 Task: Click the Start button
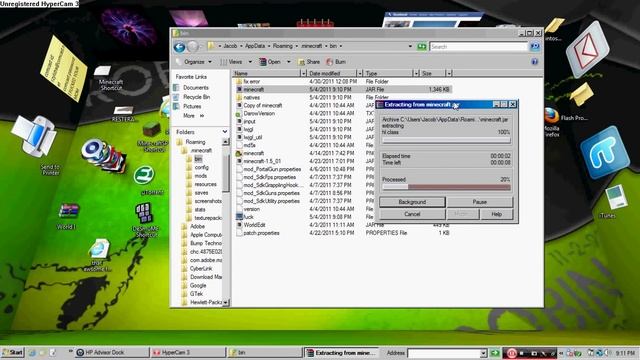(x=13, y=353)
